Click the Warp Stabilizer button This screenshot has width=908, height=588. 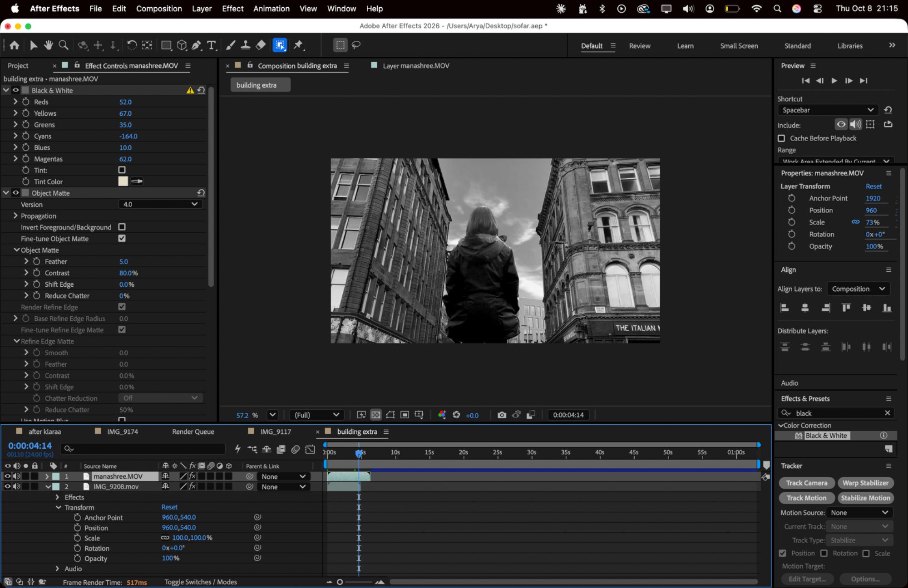(865, 483)
